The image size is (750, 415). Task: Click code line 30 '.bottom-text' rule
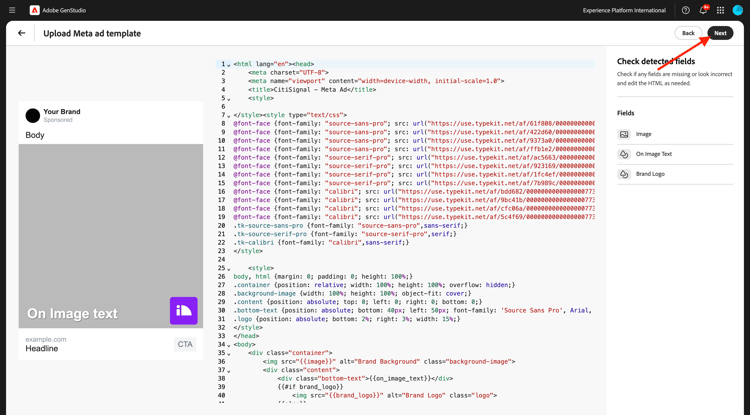click(414, 310)
